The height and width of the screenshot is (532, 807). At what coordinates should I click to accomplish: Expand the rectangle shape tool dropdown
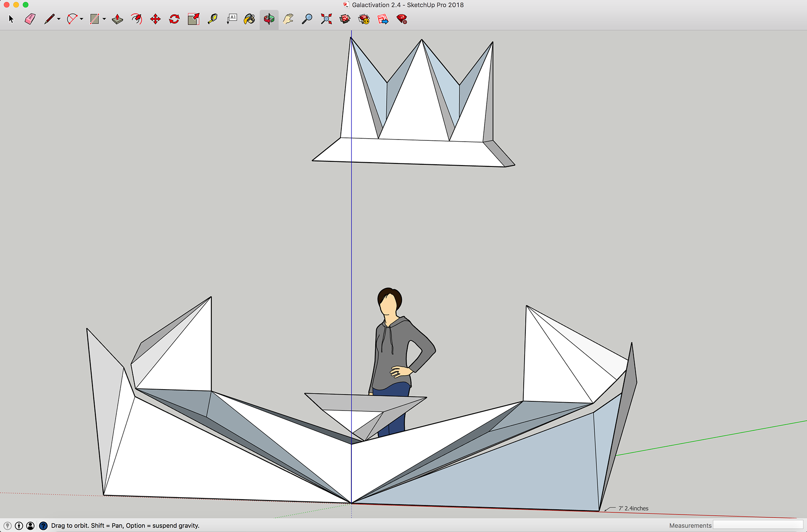coord(104,19)
